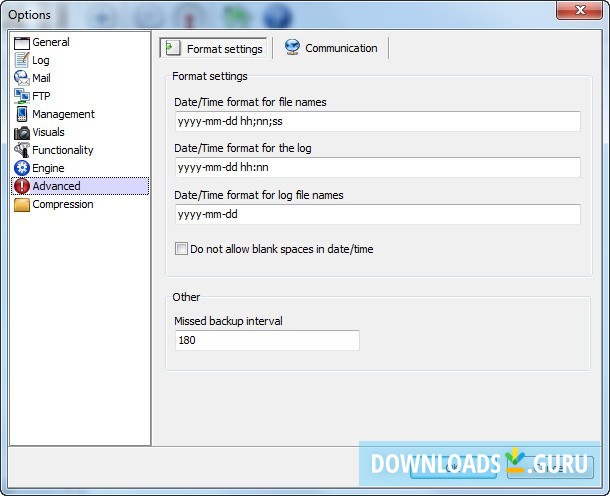610x496 pixels.
Task: Click 'Date/Time format for file names' label
Action: (x=250, y=102)
